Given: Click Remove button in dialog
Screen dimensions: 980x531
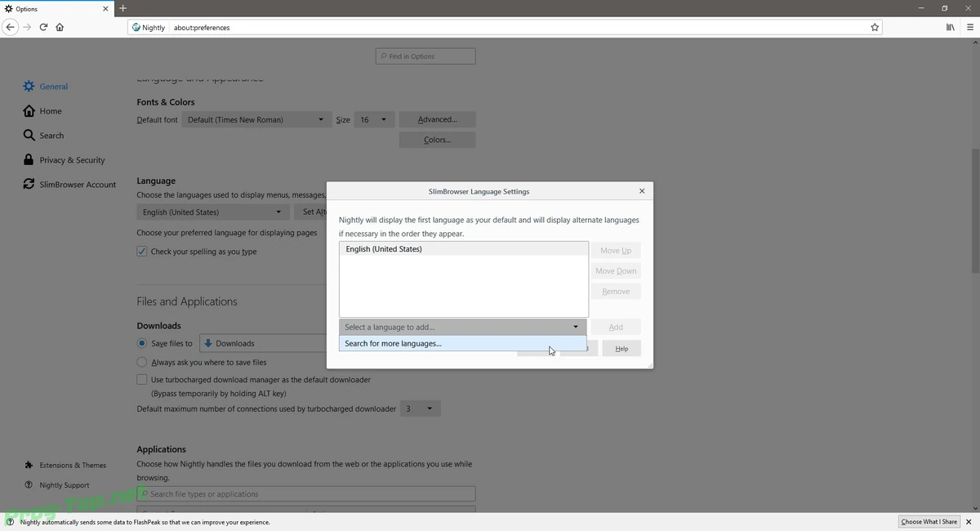Looking at the screenshot, I should pos(616,292).
